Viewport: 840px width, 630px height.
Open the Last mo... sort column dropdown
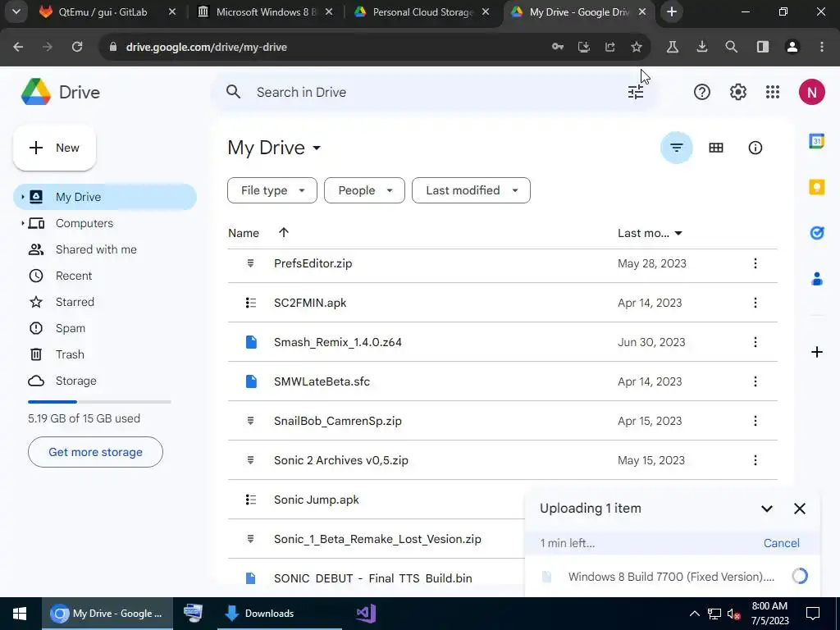click(x=650, y=233)
